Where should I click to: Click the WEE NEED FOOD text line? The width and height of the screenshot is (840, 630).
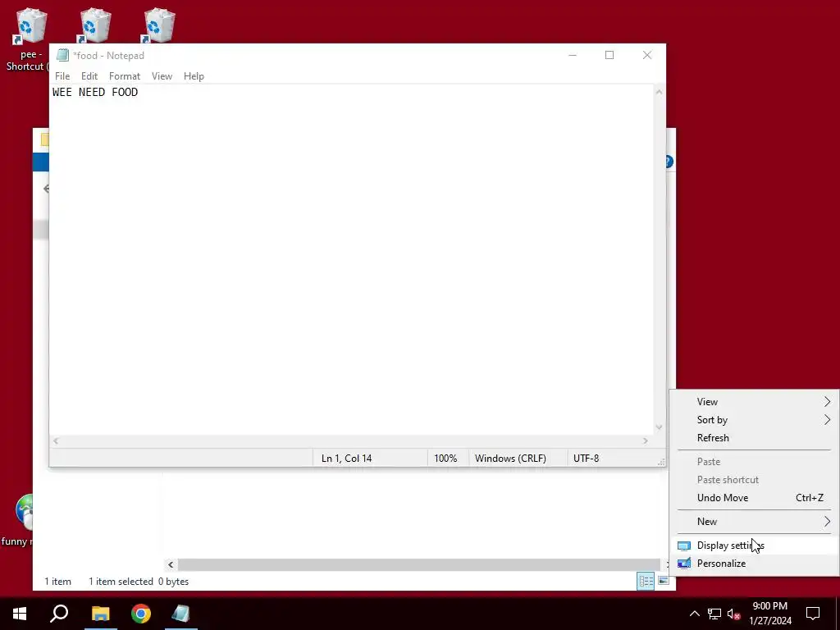pos(95,92)
